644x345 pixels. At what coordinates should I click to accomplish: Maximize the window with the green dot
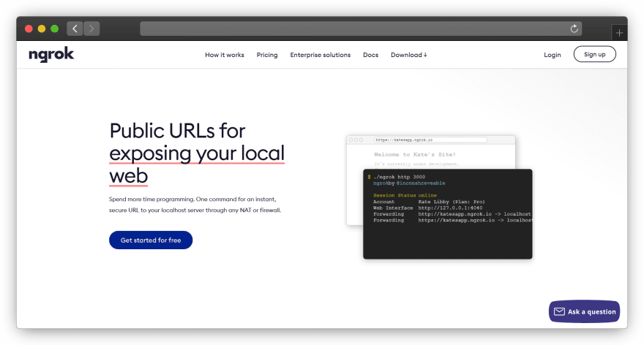tap(54, 29)
